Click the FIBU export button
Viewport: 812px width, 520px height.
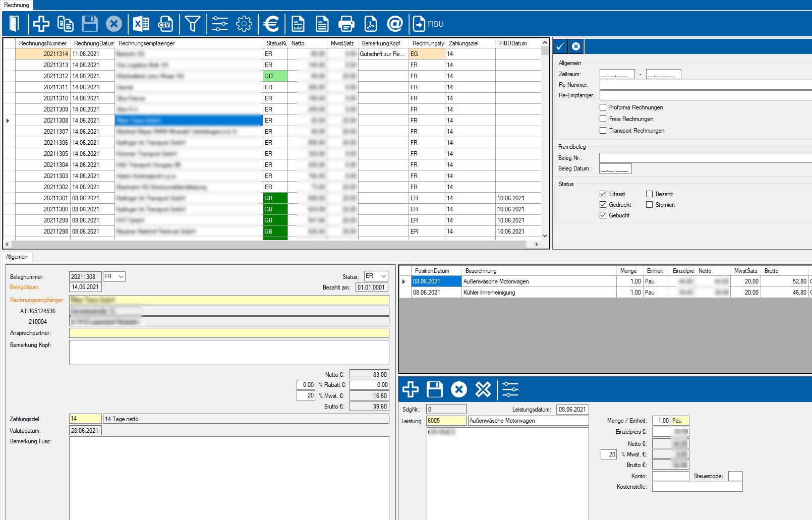[x=428, y=24]
